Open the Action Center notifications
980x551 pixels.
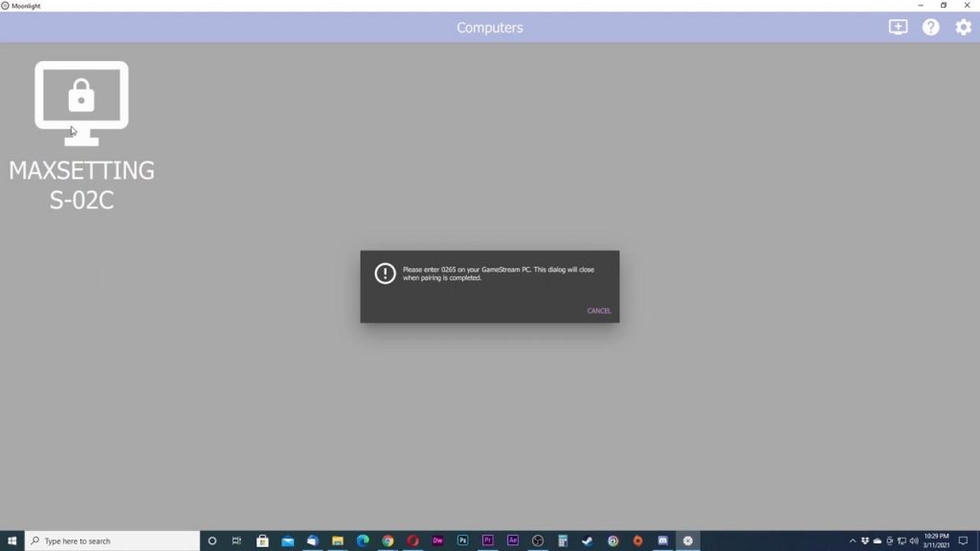click(963, 540)
